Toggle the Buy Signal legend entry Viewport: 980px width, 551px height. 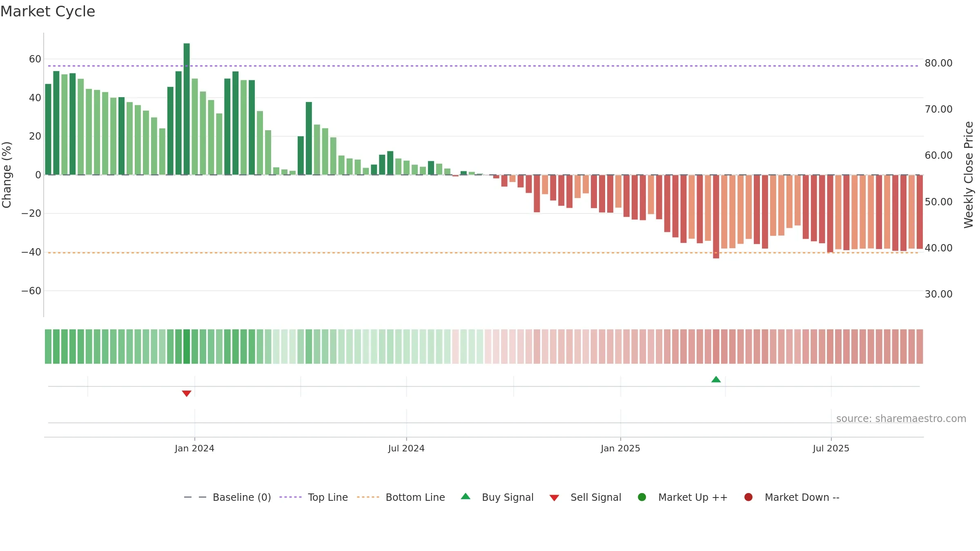coord(497,497)
